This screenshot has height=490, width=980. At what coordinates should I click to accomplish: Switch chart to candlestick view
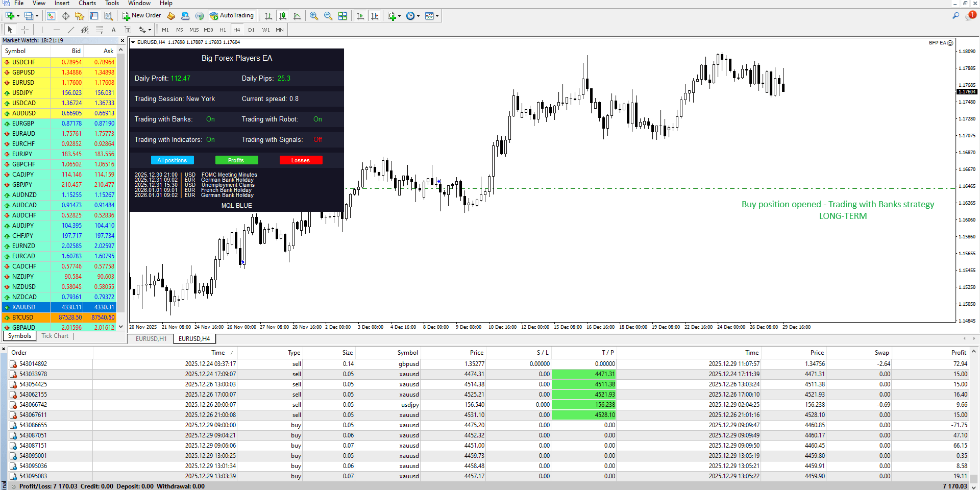click(283, 16)
